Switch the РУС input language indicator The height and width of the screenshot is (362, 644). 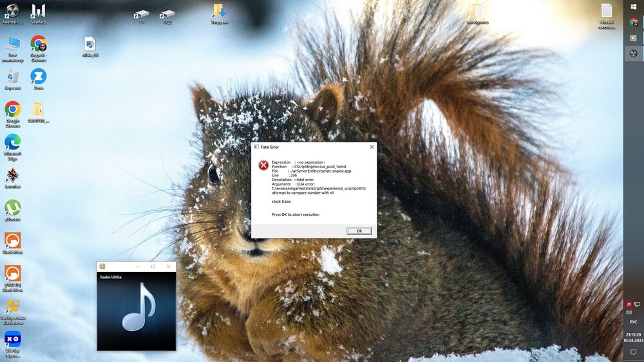click(634, 321)
